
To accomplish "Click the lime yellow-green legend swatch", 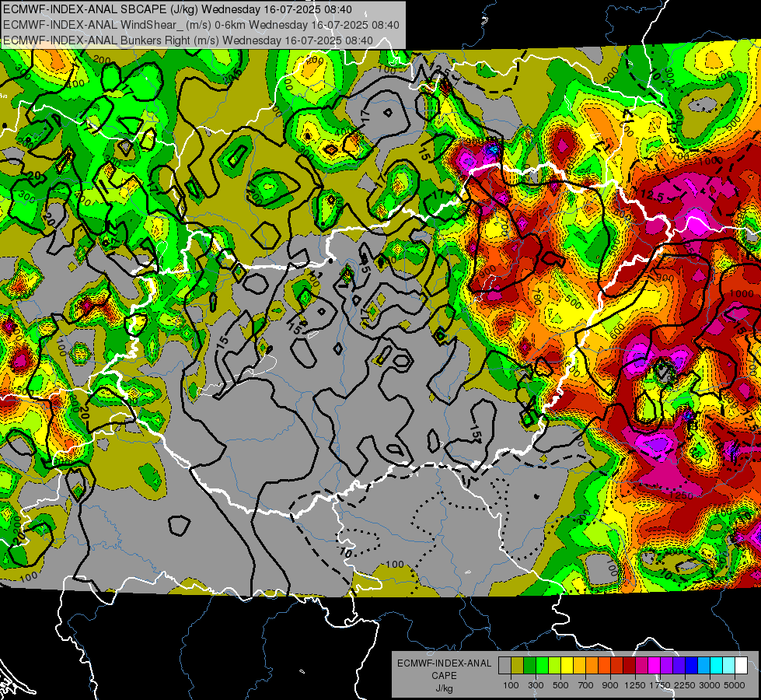I will [x=555, y=665].
